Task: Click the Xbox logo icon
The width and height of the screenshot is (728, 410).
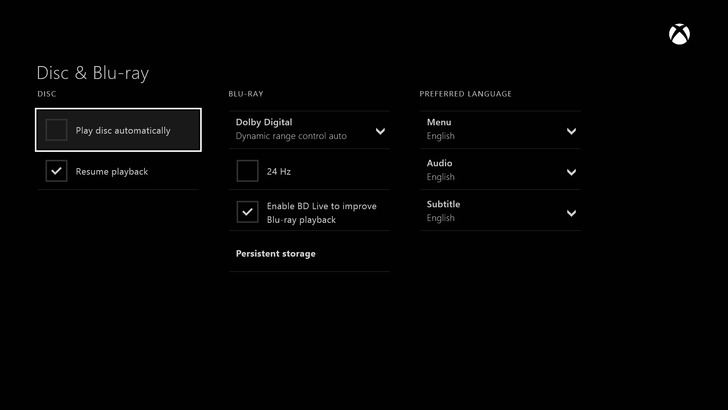Action: click(x=680, y=35)
